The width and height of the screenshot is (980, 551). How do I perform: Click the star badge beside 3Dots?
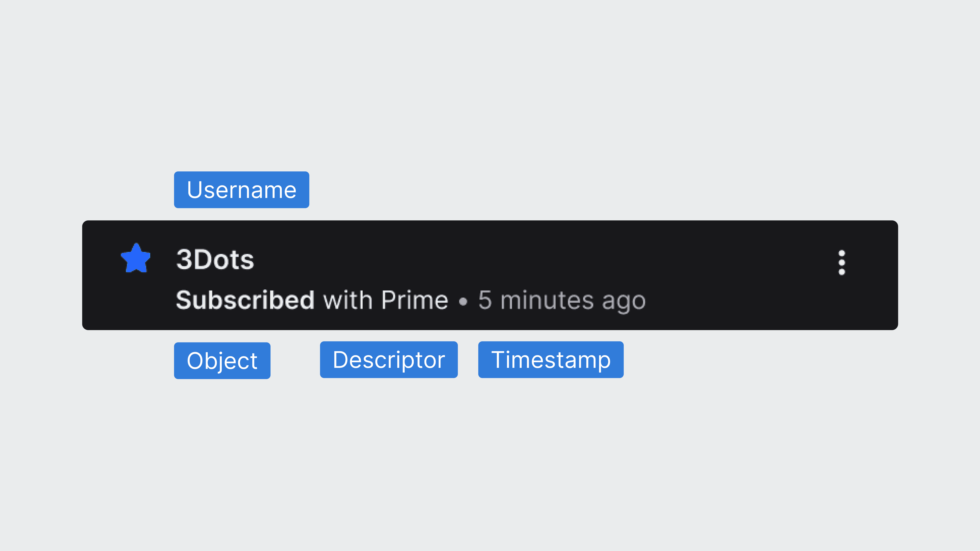point(135,258)
